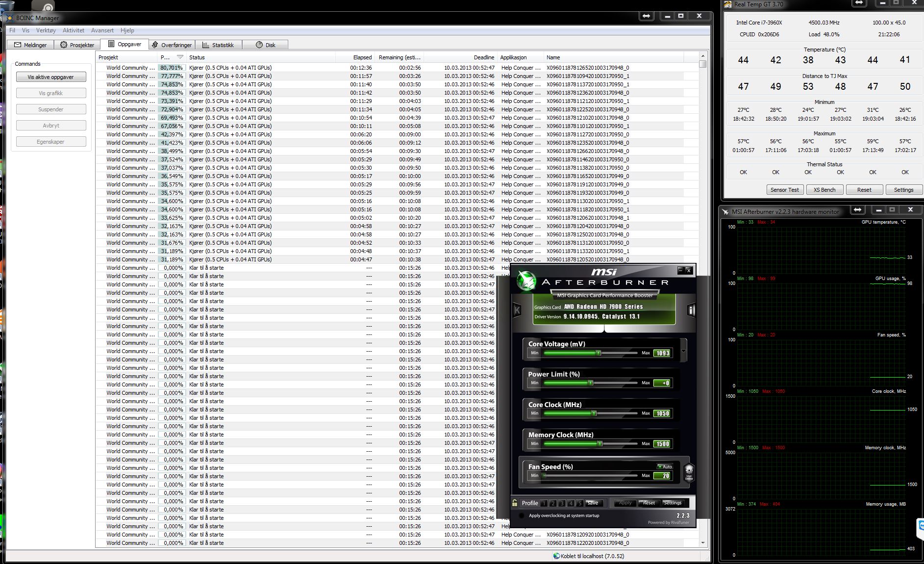Click the double-arrow button in hardware monitor title bar
Screen dimensions: 924x564
tap(857, 210)
